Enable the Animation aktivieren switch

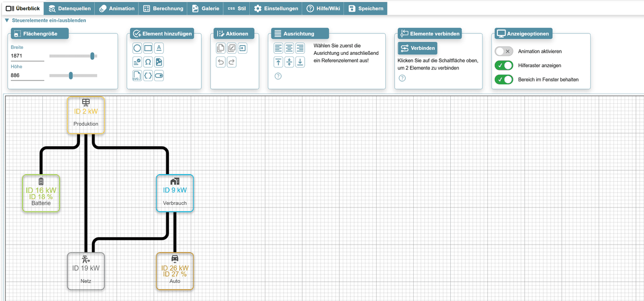point(504,52)
